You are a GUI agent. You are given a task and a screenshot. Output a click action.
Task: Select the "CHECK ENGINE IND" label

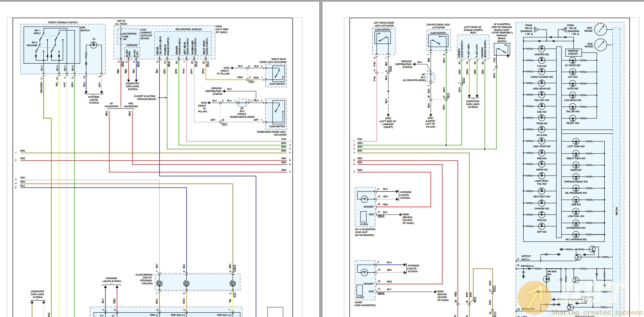(x=542, y=77)
